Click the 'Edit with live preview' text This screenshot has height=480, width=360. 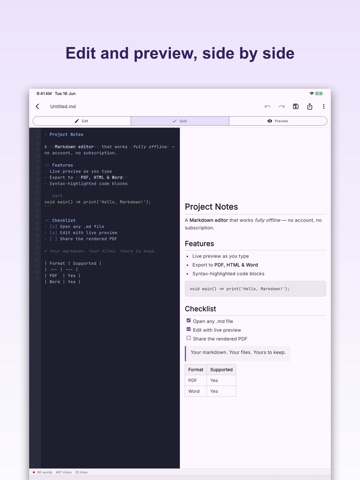[217, 330]
